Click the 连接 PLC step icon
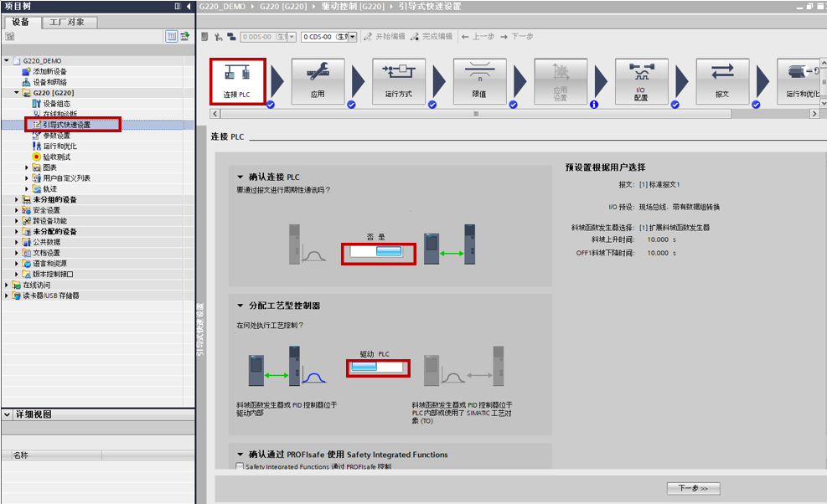Viewport: 827px width, 504px height. pyautogui.click(x=237, y=81)
